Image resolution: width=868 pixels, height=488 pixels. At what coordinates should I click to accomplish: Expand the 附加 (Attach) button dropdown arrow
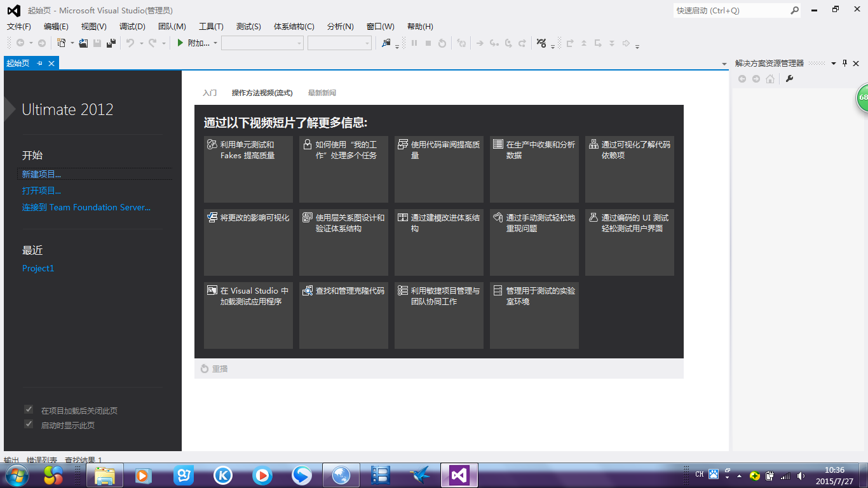pos(215,43)
